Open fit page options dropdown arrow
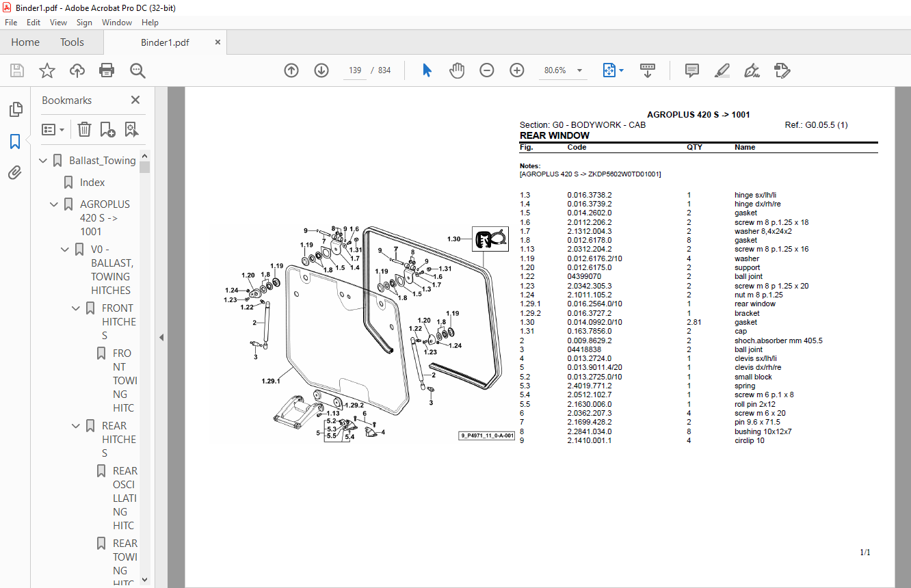911x588 pixels. point(621,70)
